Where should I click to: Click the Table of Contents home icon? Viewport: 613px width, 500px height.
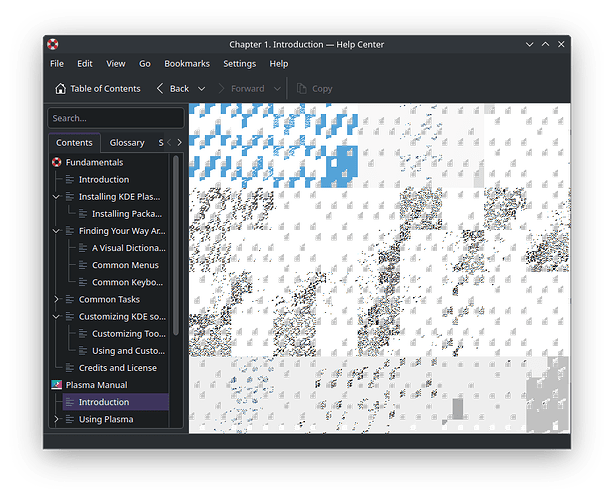tap(60, 89)
